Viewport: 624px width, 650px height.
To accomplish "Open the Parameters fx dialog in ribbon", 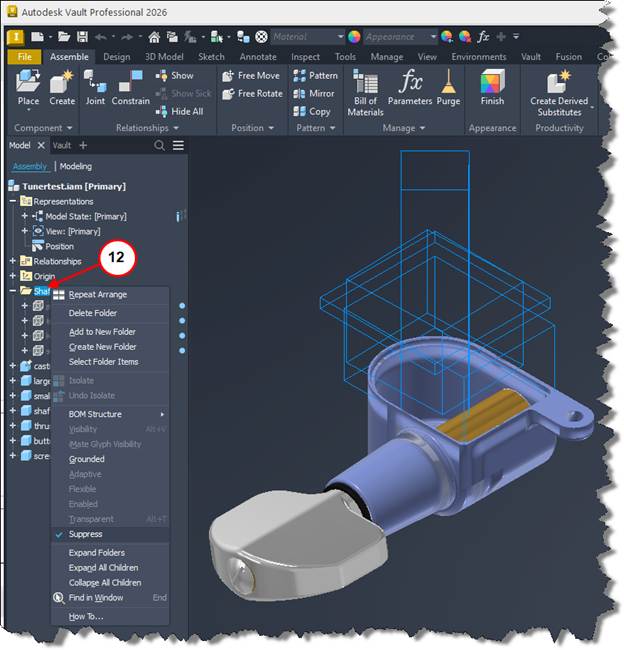I will pyautogui.click(x=410, y=88).
